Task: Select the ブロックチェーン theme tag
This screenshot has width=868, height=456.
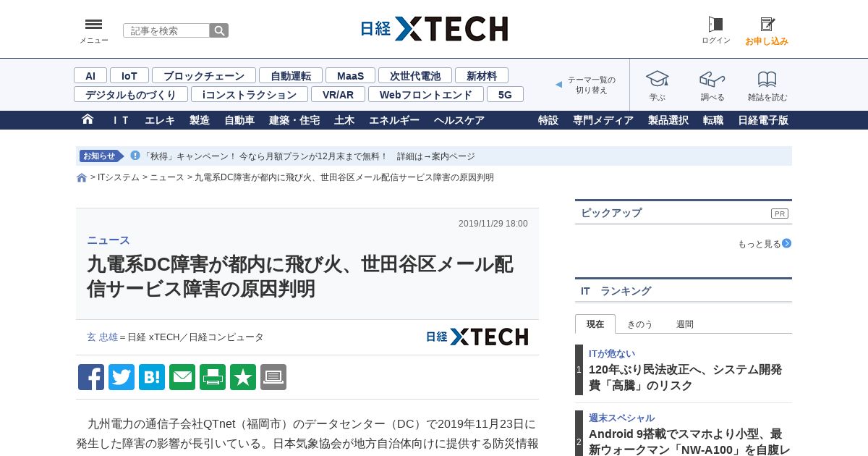Action: pos(204,75)
